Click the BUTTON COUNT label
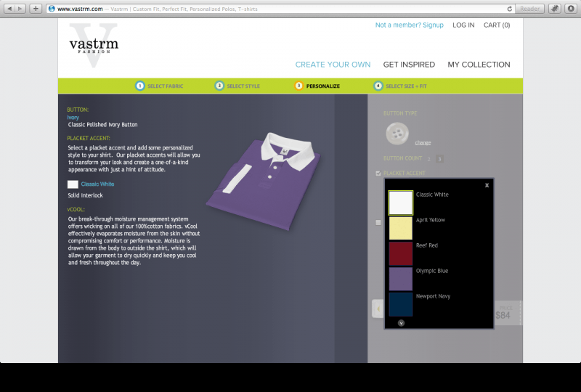 pos(403,158)
